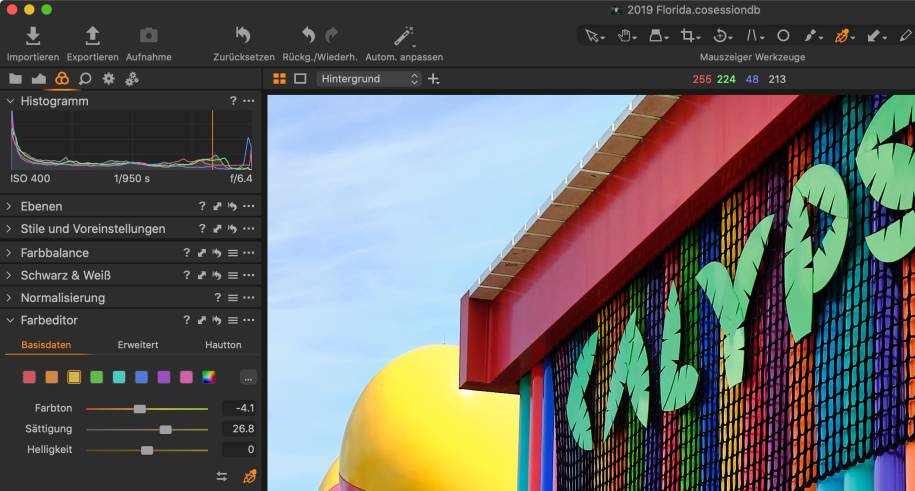The width and height of the screenshot is (915, 491).
Task: Select the rotate cursor tool
Action: coord(720,36)
